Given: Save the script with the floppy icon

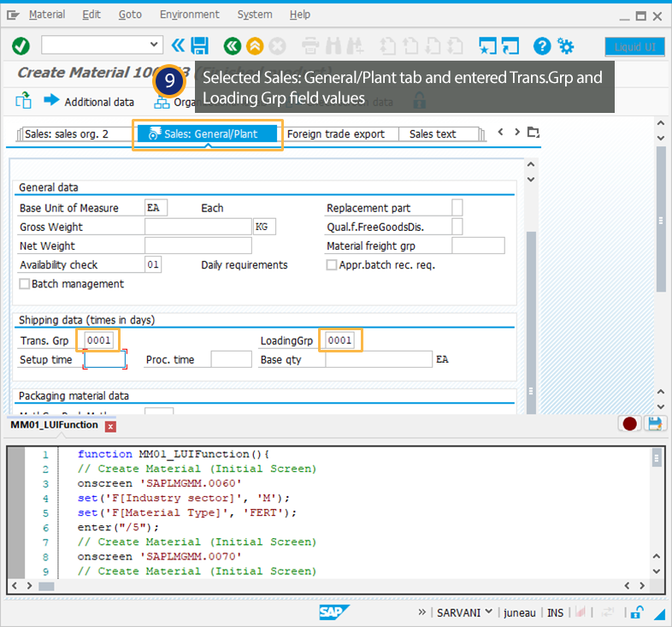Looking at the screenshot, I should (x=655, y=423).
